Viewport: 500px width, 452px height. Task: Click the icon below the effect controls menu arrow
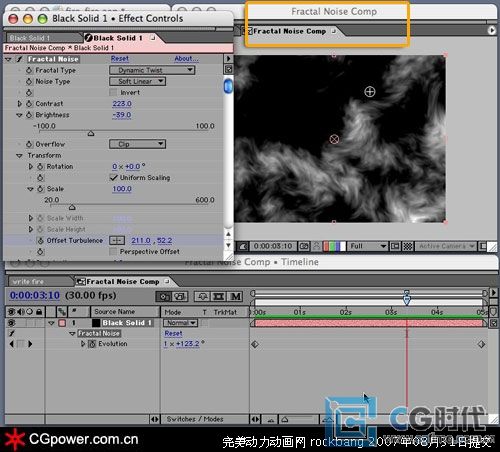click(x=228, y=69)
